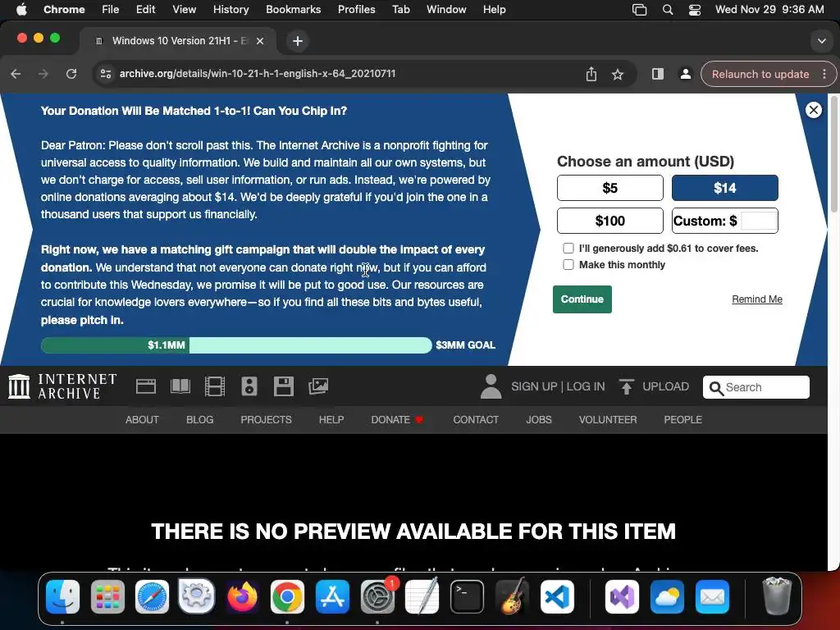
Task: Open Chrome profile icon
Action: coord(685,74)
